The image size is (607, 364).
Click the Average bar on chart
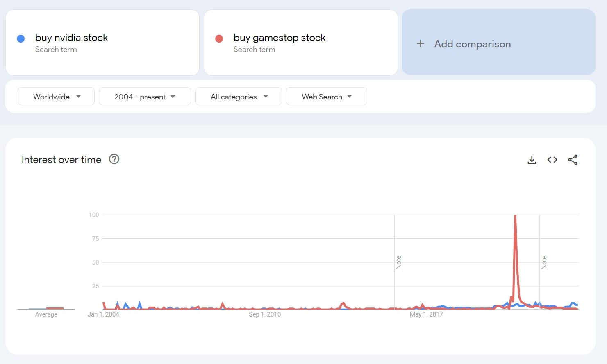coord(46,308)
